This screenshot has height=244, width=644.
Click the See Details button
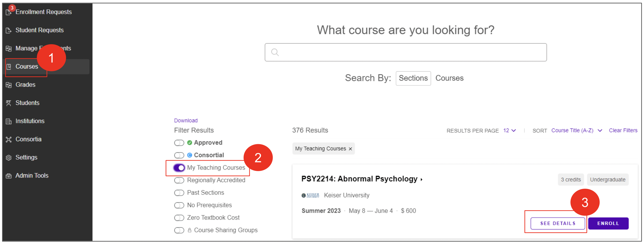coord(557,223)
